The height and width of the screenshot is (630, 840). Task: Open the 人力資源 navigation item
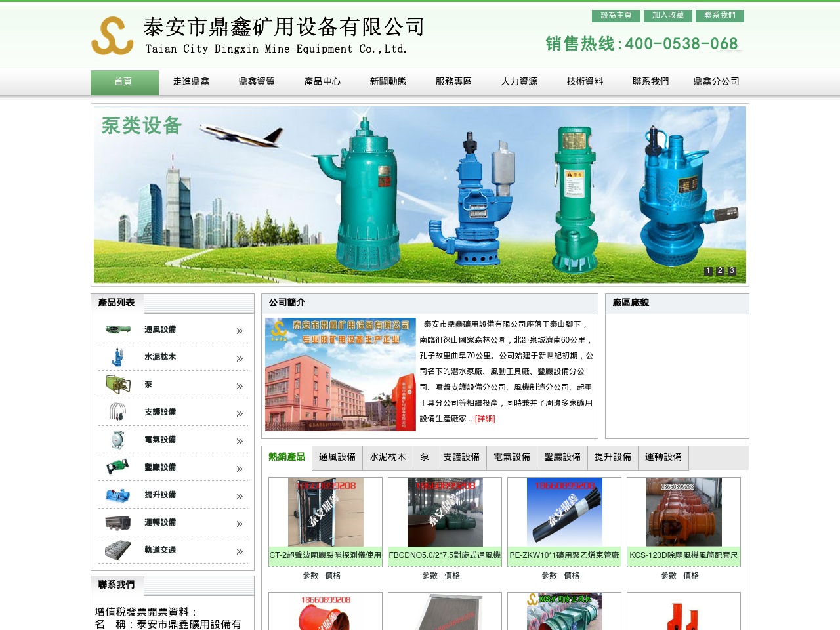click(x=519, y=82)
